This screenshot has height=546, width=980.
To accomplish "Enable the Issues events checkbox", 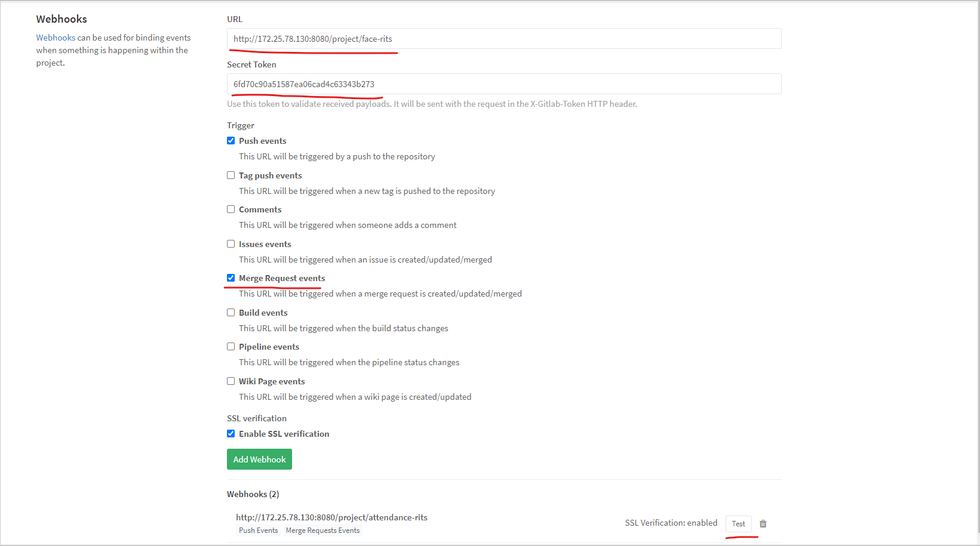I will [x=231, y=244].
